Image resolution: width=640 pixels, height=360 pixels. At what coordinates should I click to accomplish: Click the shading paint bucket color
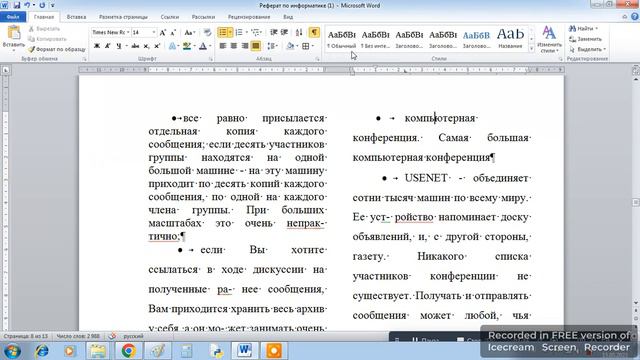click(290, 46)
